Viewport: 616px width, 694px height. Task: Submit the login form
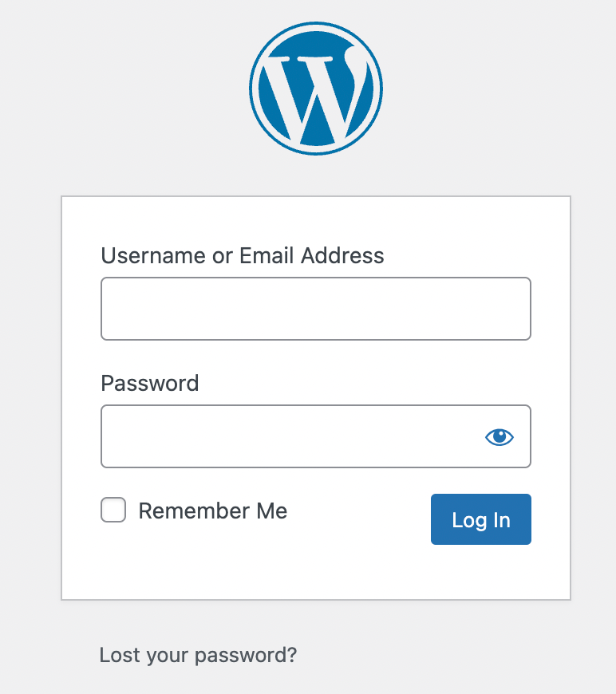coord(480,520)
